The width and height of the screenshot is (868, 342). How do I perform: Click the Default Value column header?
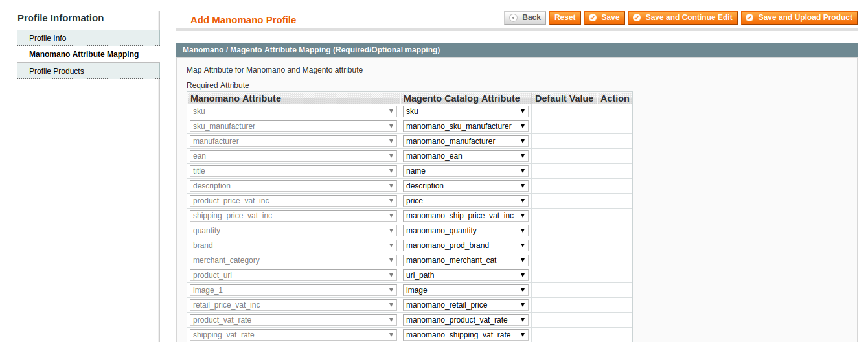[x=564, y=98]
